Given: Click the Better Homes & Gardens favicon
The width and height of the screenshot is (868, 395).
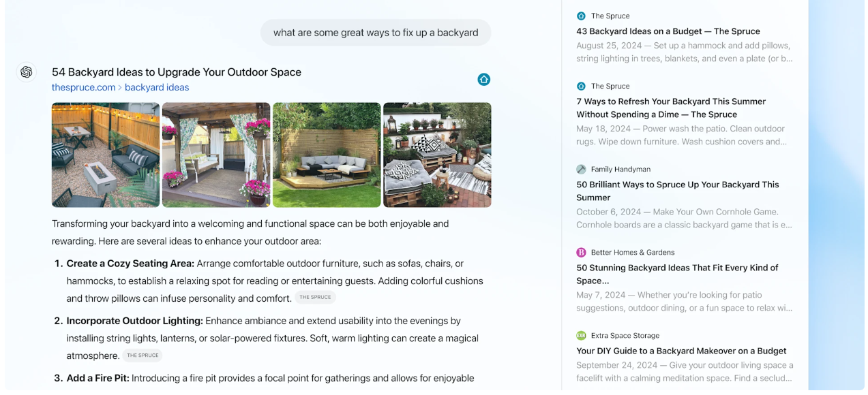Looking at the screenshot, I should (x=581, y=252).
